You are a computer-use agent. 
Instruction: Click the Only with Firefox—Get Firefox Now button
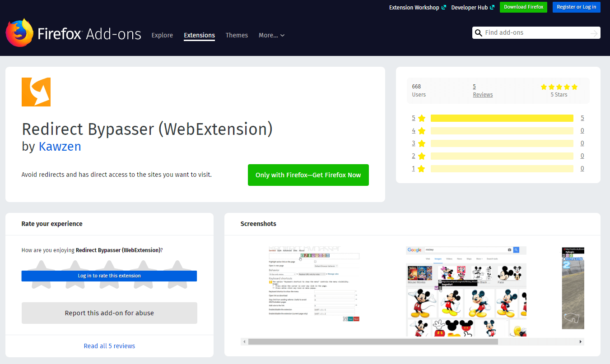click(x=308, y=175)
